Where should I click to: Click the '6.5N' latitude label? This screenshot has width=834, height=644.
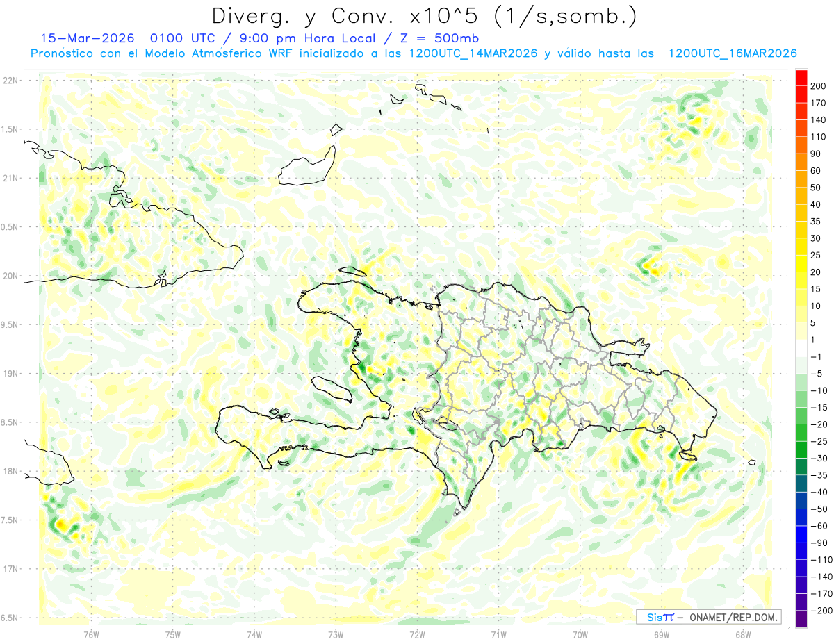[8, 618]
